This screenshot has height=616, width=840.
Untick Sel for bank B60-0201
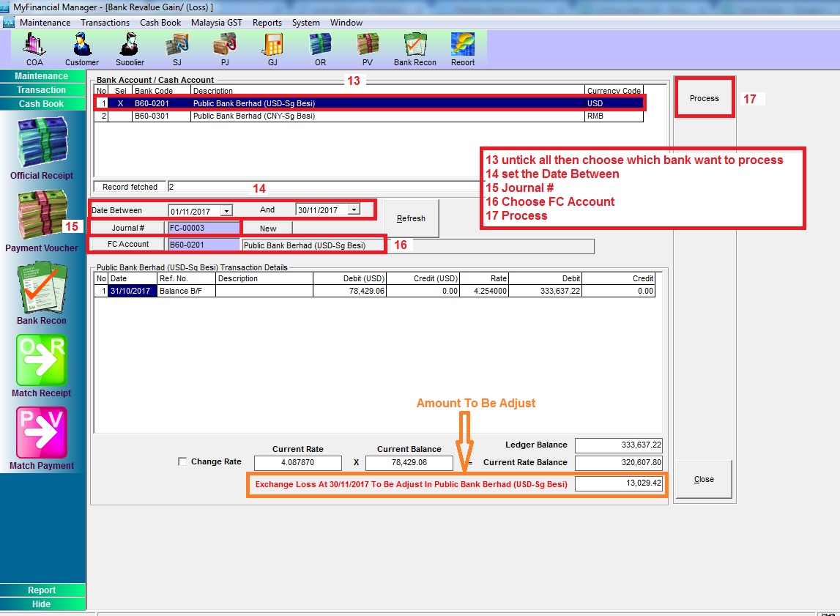click(120, 104)
